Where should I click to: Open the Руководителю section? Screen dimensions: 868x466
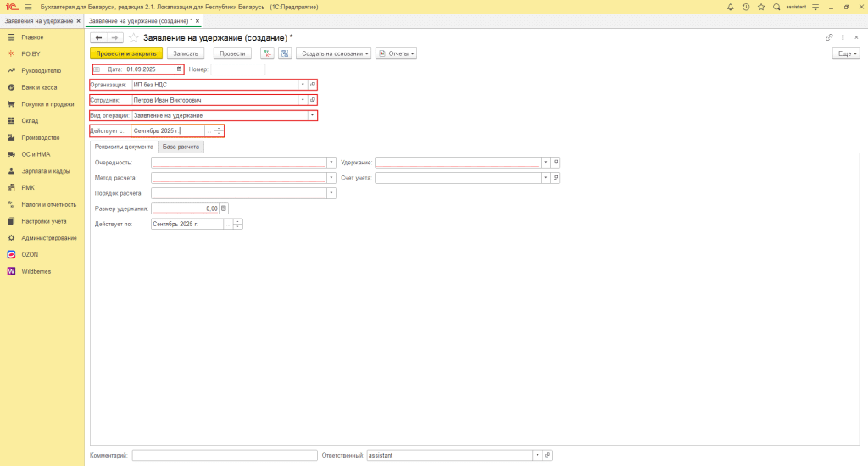(41, 71)
